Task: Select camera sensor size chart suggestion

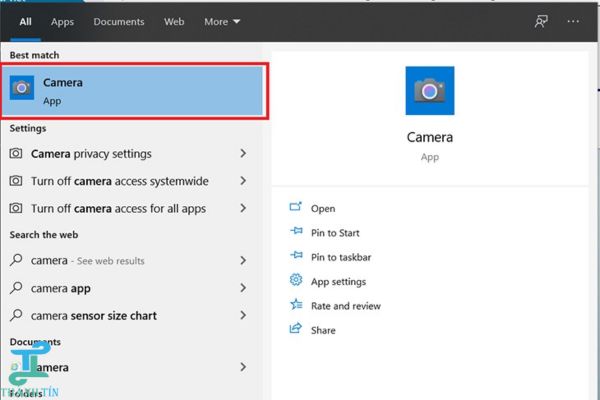Action: point(93,316)
